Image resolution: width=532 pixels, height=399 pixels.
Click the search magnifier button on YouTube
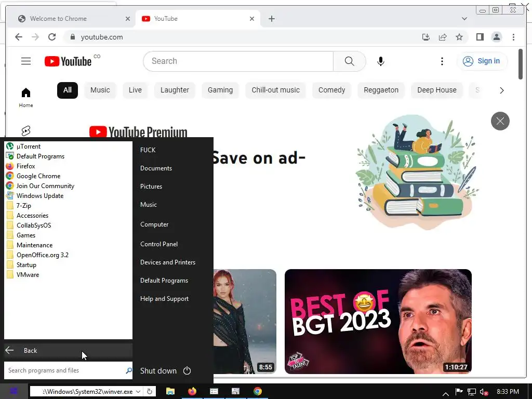click(350, 61)
